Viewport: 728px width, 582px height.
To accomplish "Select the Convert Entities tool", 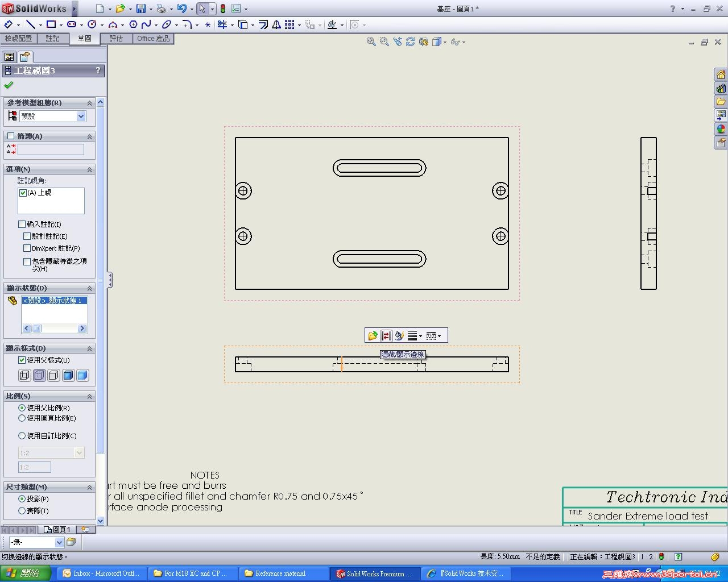I will point(243,24).
